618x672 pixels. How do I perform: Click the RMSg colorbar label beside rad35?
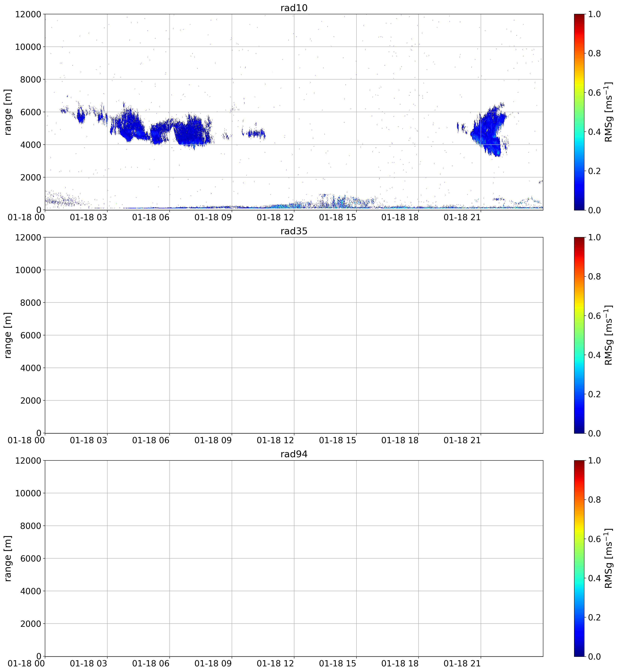609,335
